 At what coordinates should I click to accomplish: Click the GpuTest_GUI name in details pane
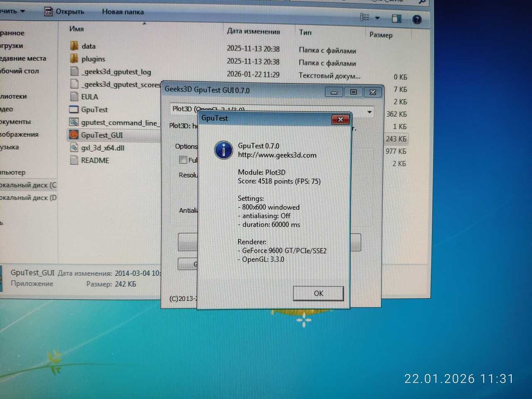pyautogui.click(x=32, y=273)
